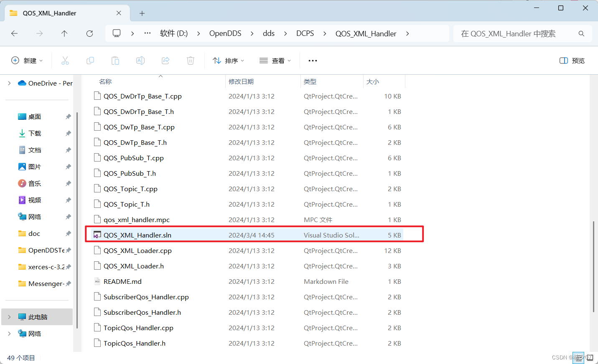Refresh the current folder view

(89, 33)
